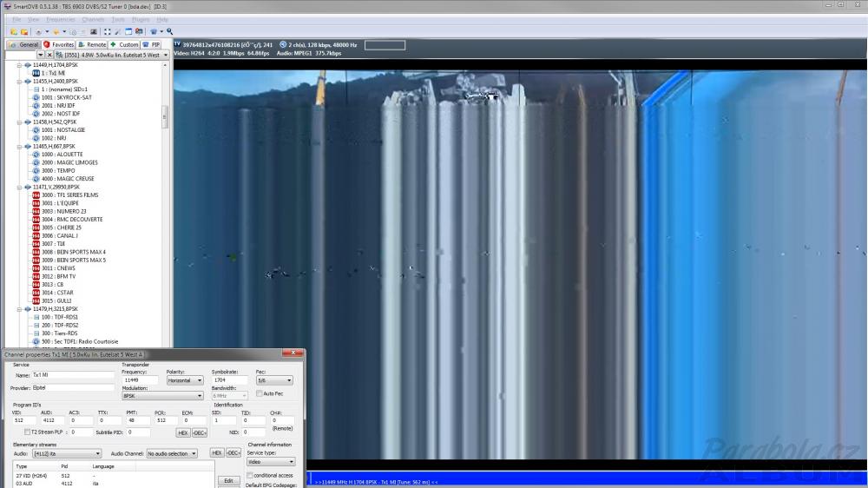Open the Frequencies menu
Viewport: 868px width, 488px height.
[x=61, y=19]
